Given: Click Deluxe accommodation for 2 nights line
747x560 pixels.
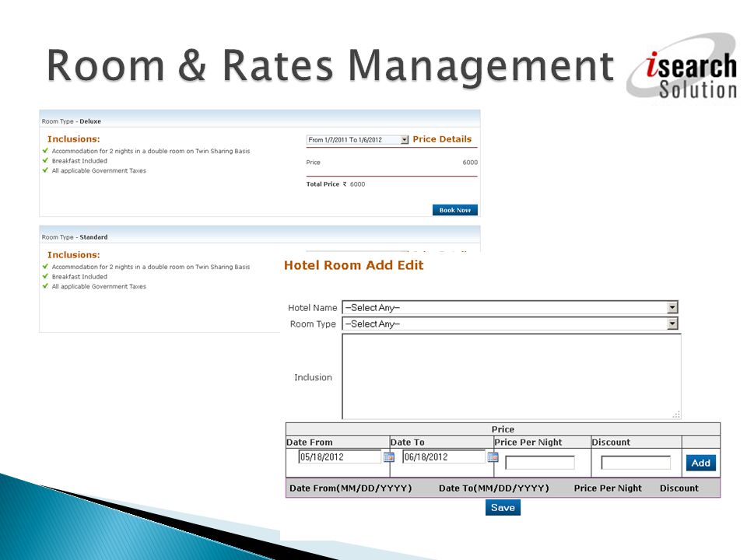Looking at the screenshot, I should click(151, 151).
